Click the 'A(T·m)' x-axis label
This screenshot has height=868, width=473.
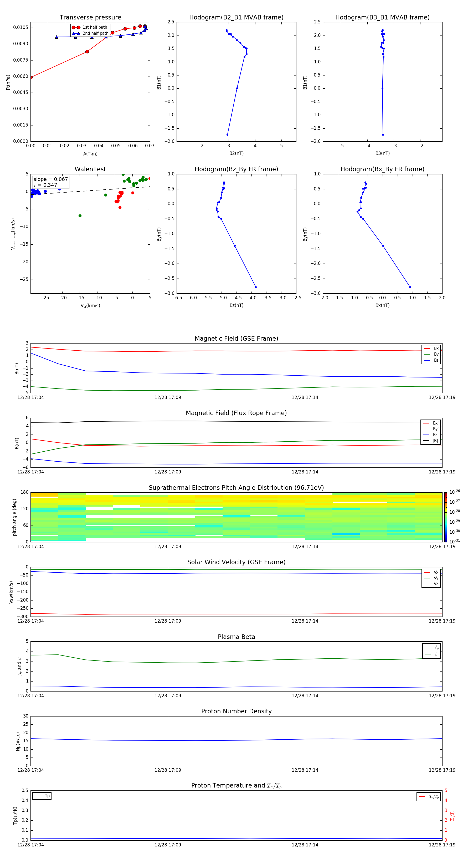coord(90,154)
